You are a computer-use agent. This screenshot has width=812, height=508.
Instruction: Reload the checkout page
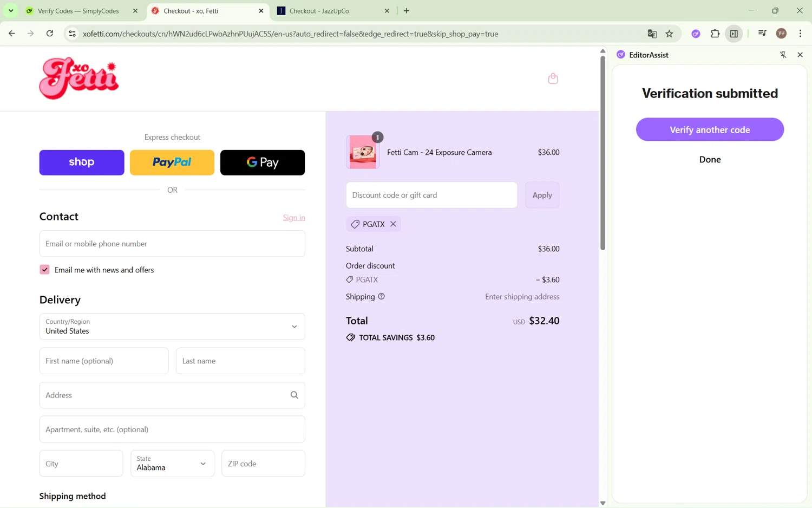coord(50,34)
